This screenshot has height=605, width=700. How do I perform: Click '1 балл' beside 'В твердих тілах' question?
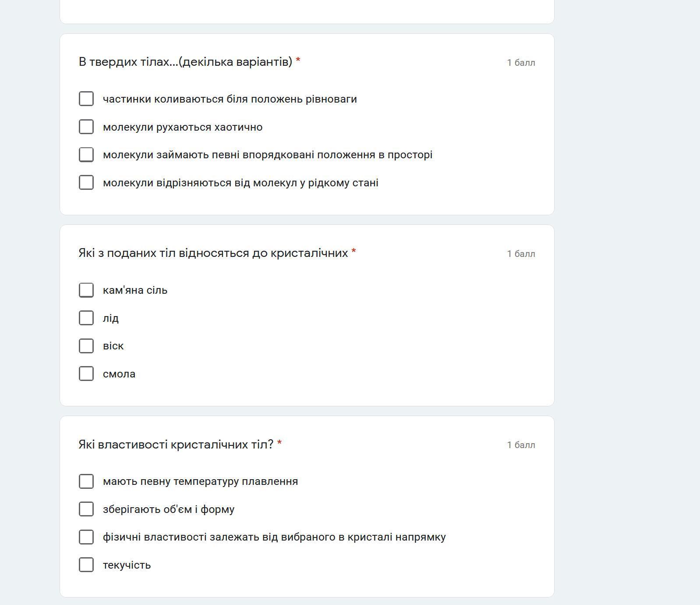pos(521,63)
